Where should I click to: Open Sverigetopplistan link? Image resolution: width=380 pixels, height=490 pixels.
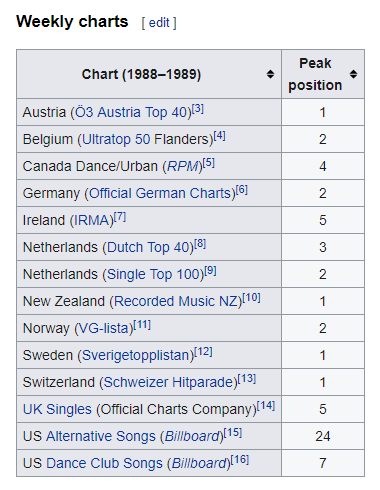[136, 355]
